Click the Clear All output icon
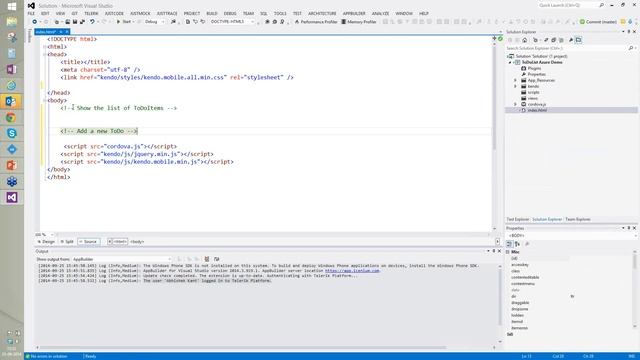This screenshot has height=360, width=640. [207, 259]
